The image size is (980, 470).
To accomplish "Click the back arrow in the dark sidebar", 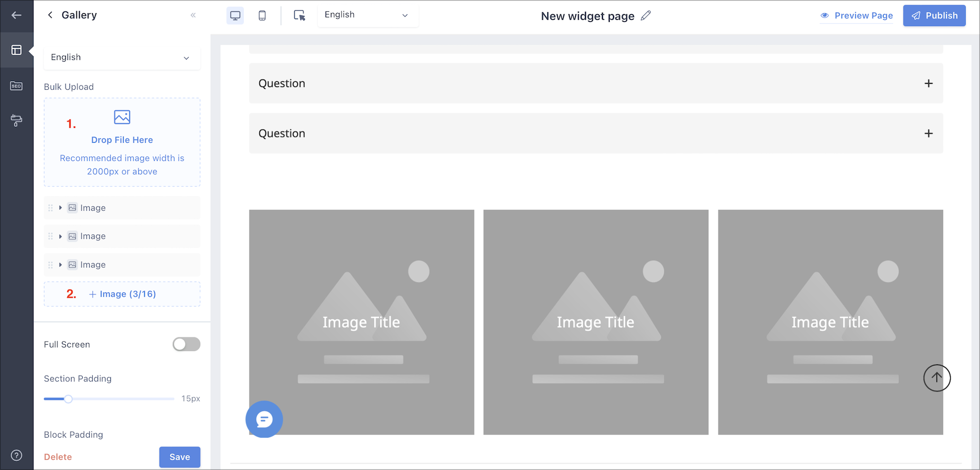I will click(16, 15).
